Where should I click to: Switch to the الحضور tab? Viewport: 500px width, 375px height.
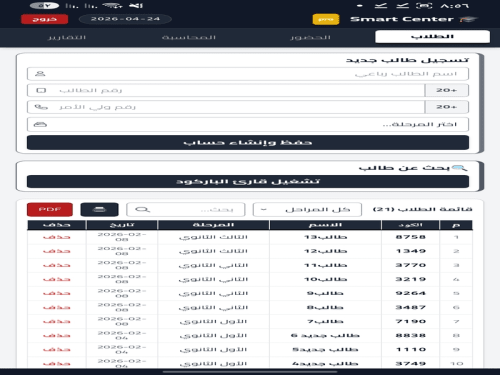(x=311, y=37)
